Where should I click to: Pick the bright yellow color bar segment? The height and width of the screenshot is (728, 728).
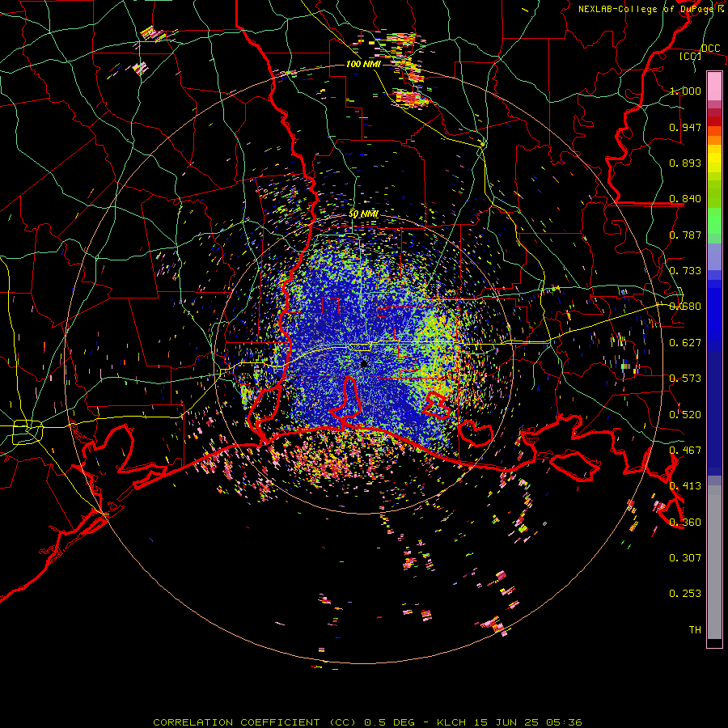714,159
